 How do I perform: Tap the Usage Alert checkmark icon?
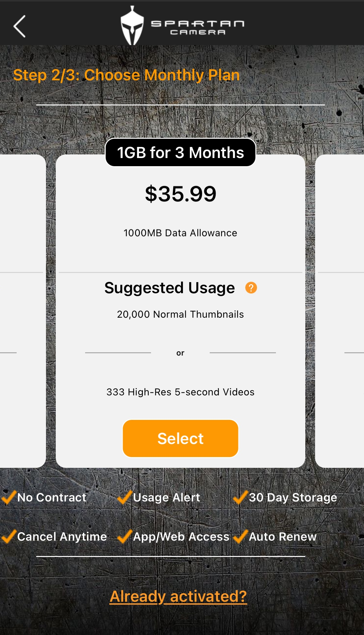pos(125,497)
